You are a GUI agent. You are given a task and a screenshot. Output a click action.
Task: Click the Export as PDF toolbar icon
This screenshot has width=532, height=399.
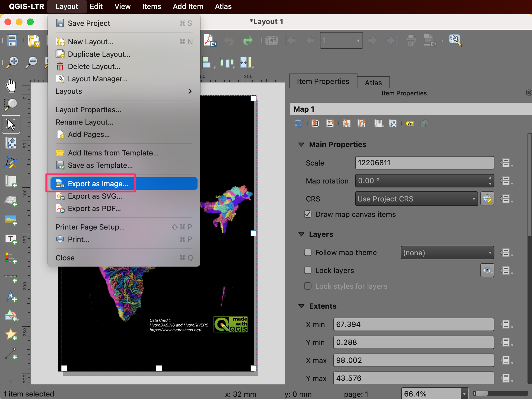pyautogui.click(x=210, y=41)
